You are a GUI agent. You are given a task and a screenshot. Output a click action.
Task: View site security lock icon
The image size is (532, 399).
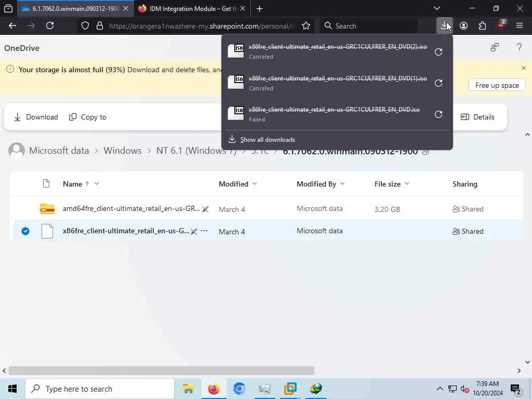tap(99, 26)
